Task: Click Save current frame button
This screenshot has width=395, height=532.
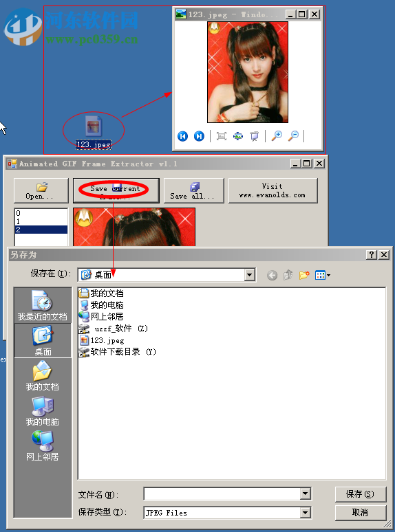Action: (x=116, y=190)
